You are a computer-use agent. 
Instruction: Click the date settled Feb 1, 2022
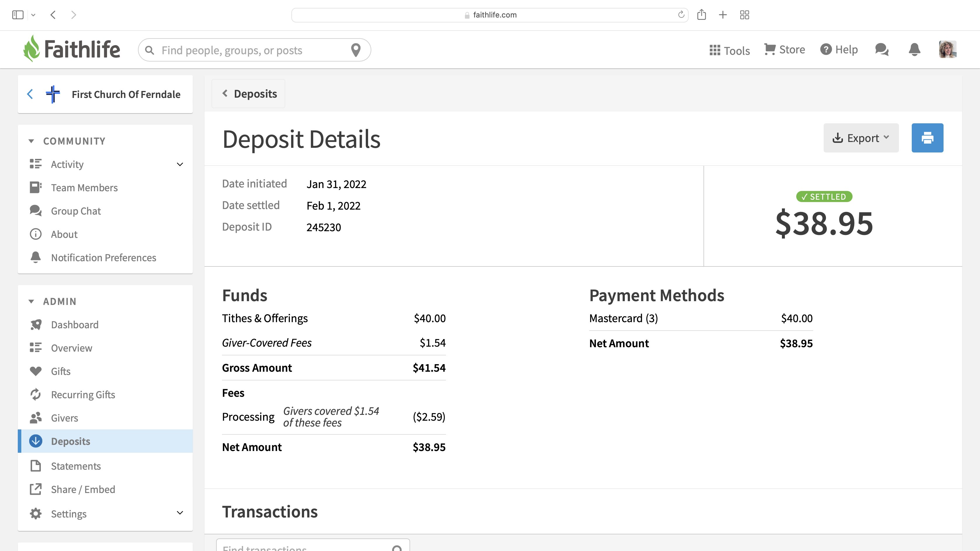click(x=333, y=206)
